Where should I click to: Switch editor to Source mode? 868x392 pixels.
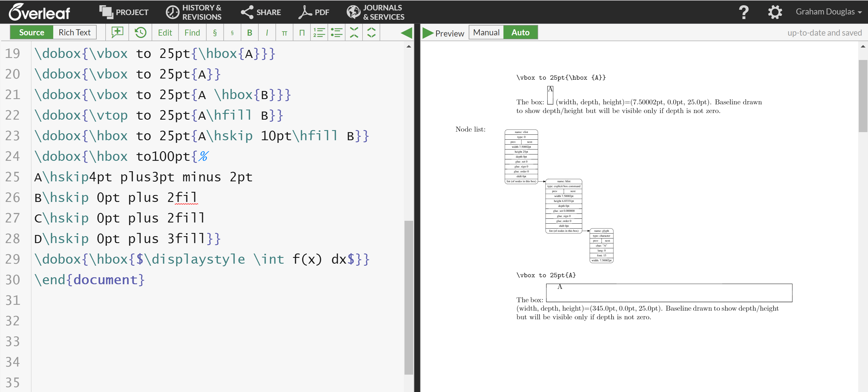[32, 32]
